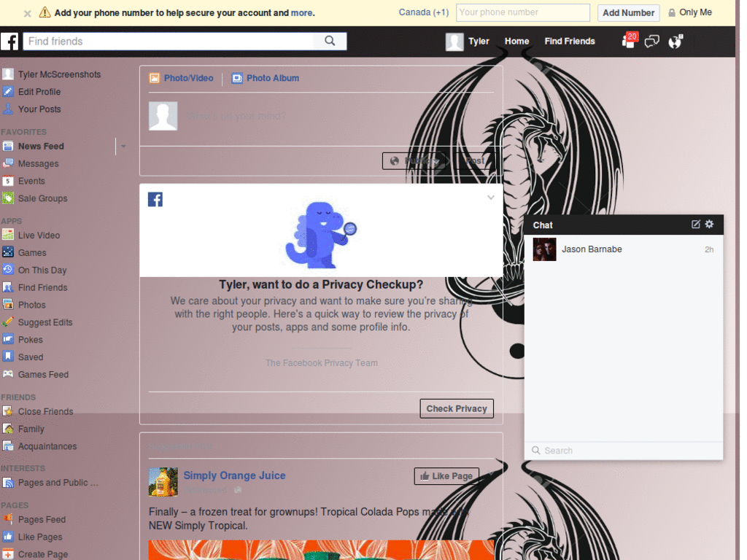Click the Chat panel header
Screen dimensions: 747x560
624,225
